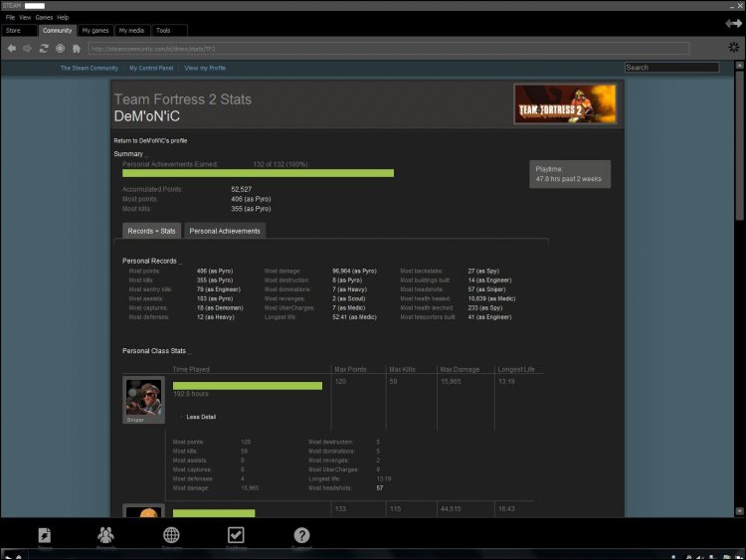Click the Sniper time played bar
Screen dimensions: 746x560
point(248,386)
